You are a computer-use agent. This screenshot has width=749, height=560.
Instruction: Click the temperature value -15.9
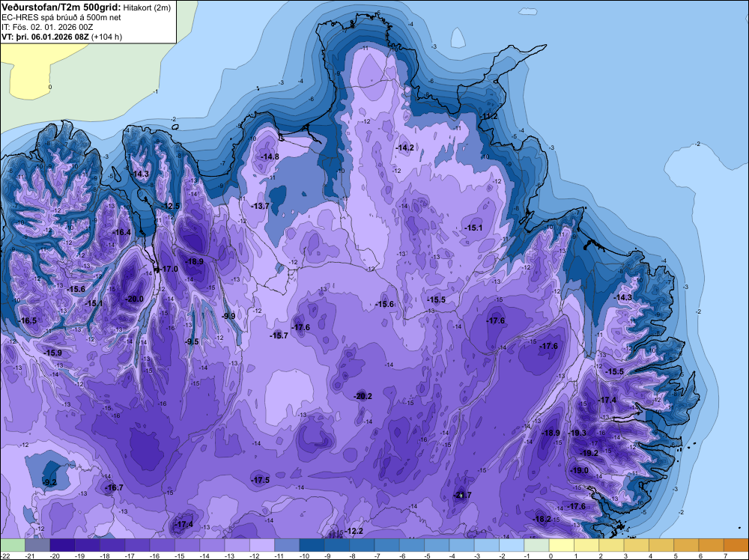52,353
